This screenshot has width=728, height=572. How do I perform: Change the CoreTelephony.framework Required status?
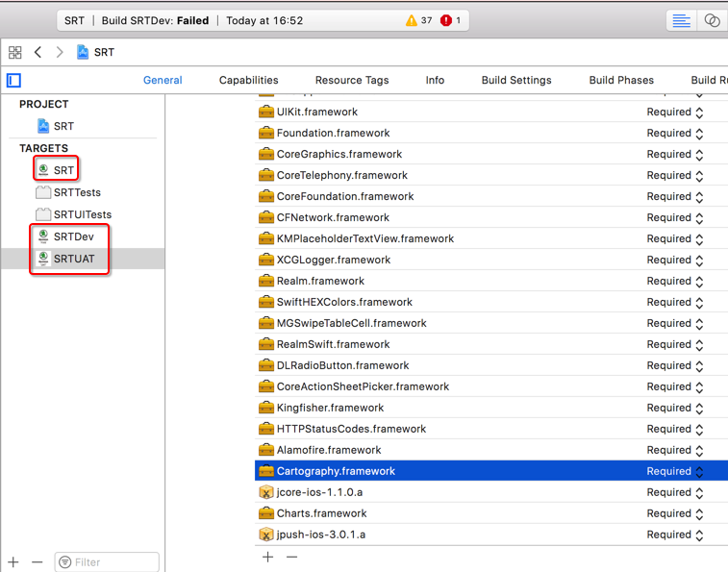[x=675, y=176]
